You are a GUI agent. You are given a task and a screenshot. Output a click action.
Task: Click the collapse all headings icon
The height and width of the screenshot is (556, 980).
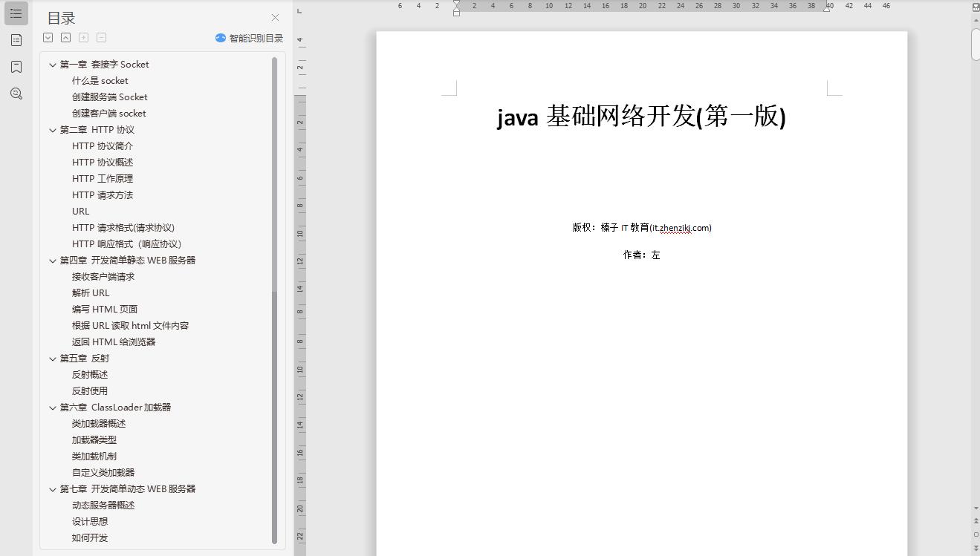pos(65,37)
